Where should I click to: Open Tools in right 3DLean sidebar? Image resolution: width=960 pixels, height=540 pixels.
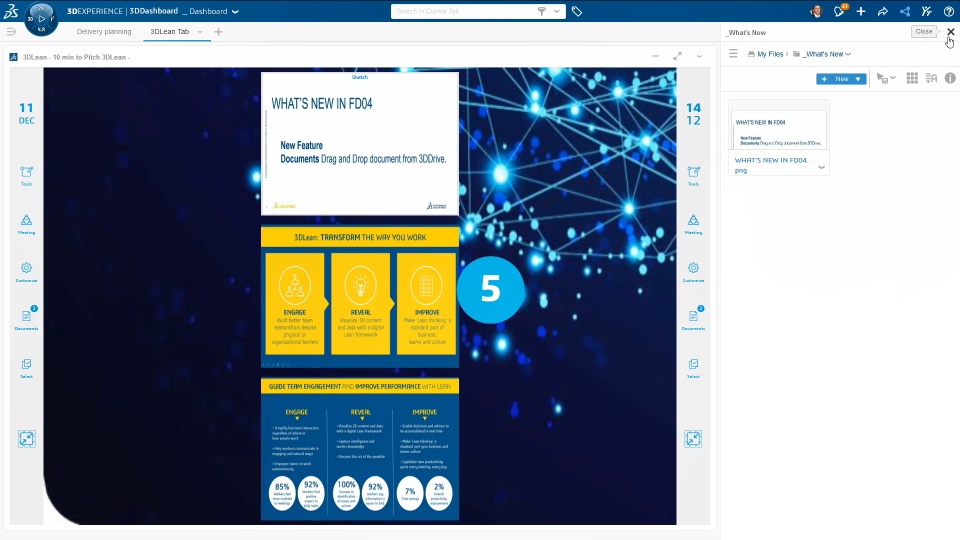[693, 175]
